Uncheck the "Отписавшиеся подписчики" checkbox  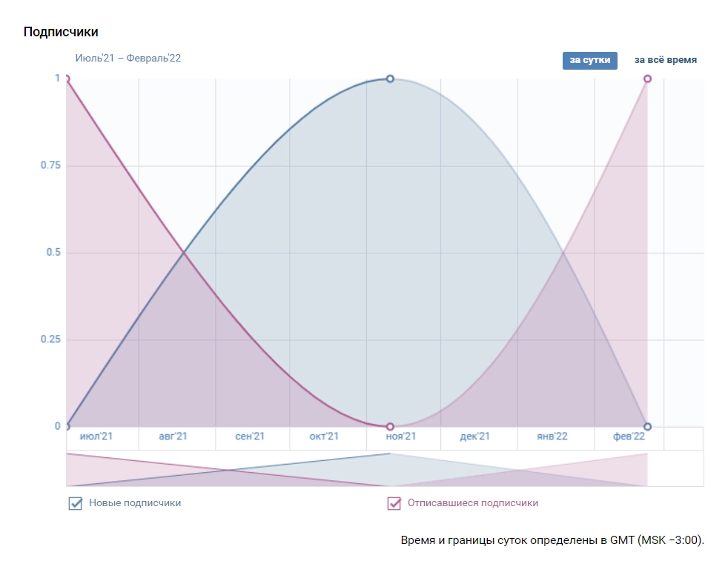pyautogui.click(x=394, y=503)
